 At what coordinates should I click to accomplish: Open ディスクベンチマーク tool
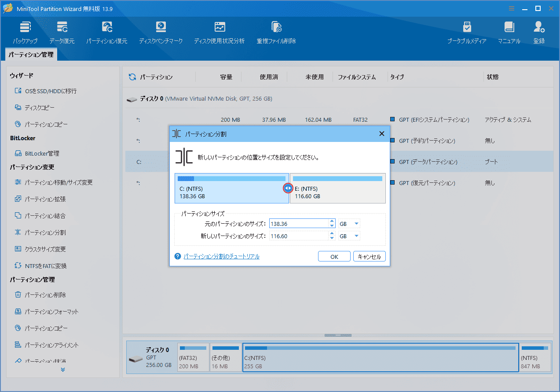[x=161, y=32]
